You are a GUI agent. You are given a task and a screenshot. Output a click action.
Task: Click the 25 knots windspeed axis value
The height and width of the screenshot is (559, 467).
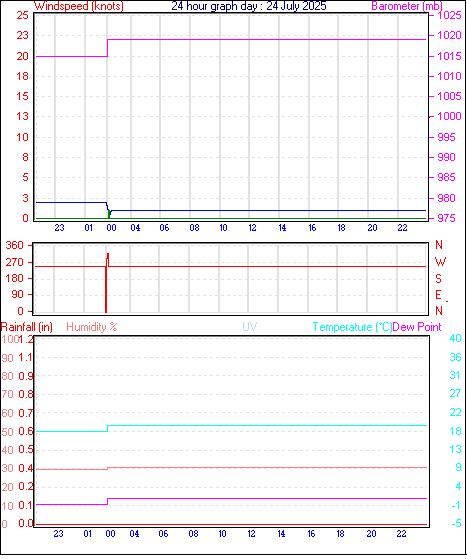point(22,15)
